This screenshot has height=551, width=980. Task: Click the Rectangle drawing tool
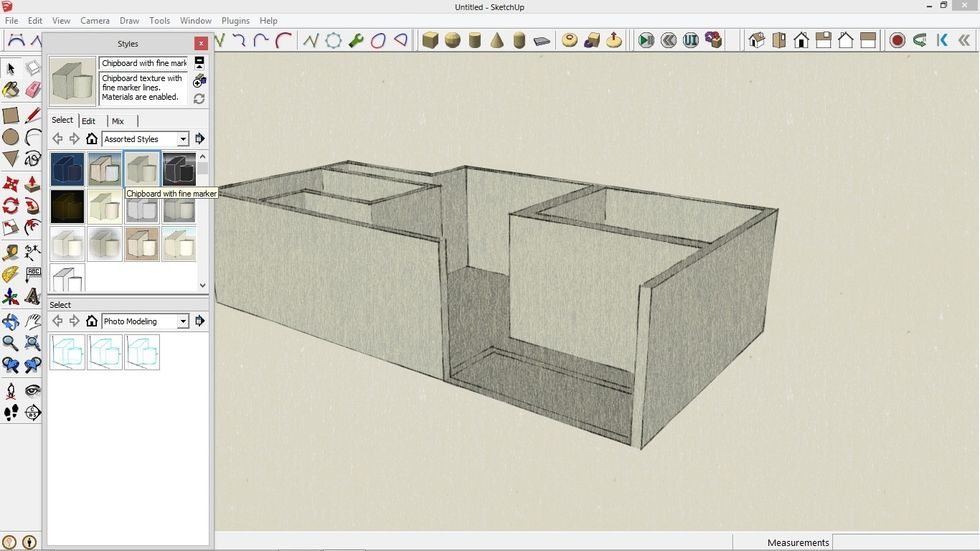coord(11,115)
